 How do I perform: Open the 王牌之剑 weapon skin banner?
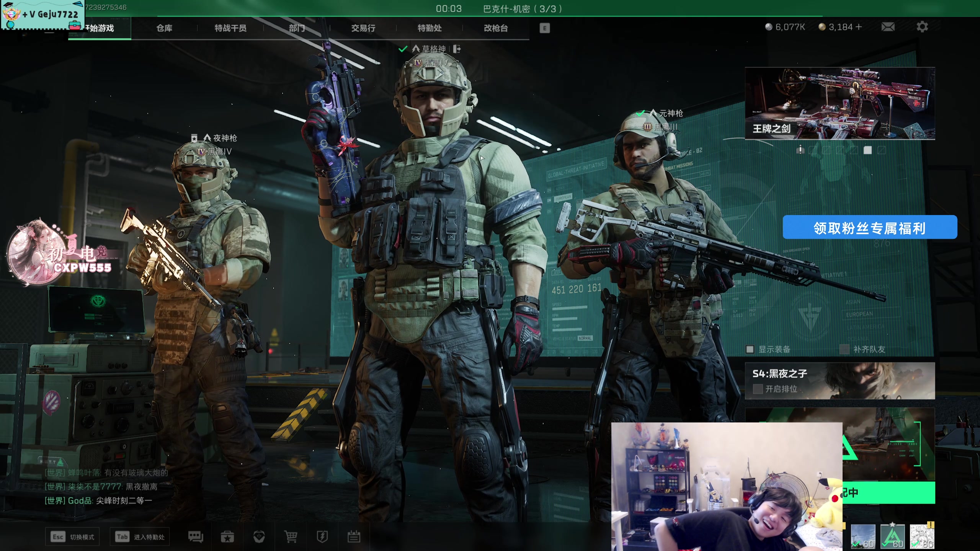840,103
